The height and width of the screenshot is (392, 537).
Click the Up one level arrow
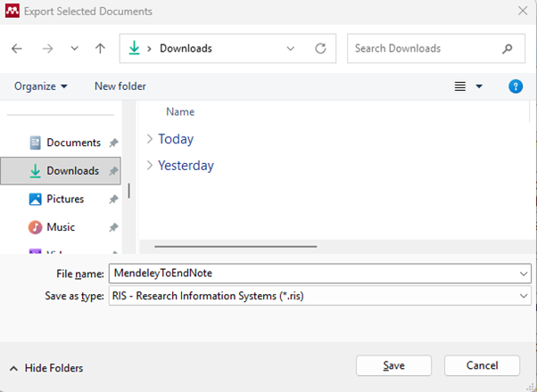100,49
